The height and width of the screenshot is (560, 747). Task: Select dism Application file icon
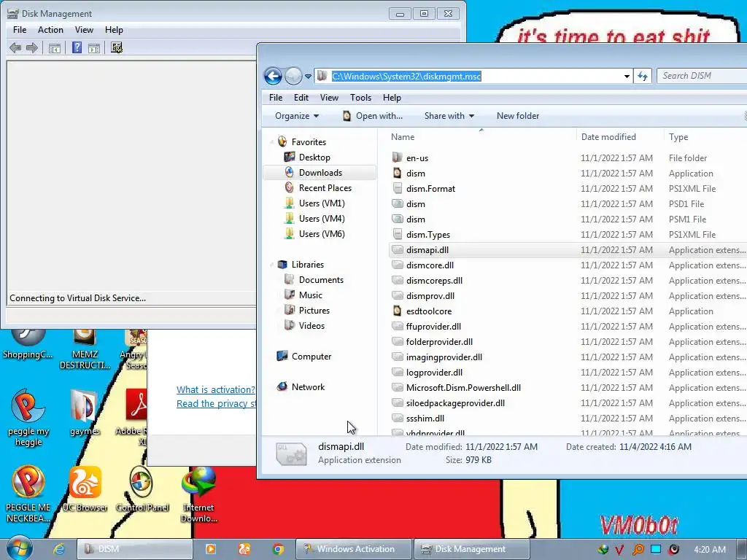click(398, 173)
